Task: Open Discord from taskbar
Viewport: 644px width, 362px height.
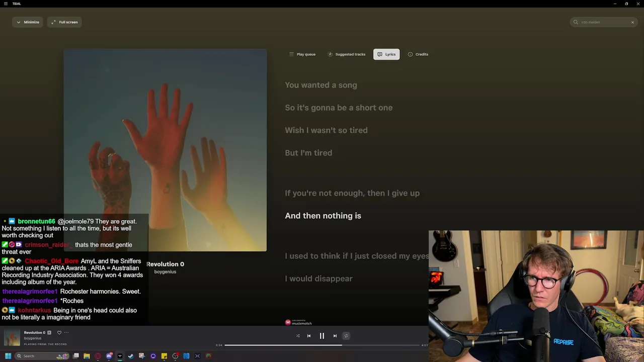Action: pyautogui.click(x=109, y=356)
